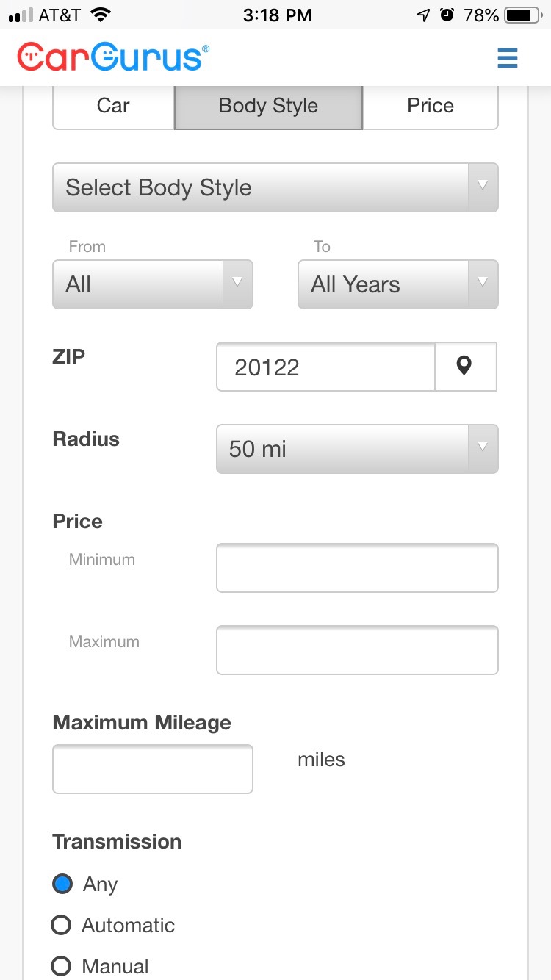
Task: Select the Maximum Mileage input box
Action: click(x=152, y=768)
